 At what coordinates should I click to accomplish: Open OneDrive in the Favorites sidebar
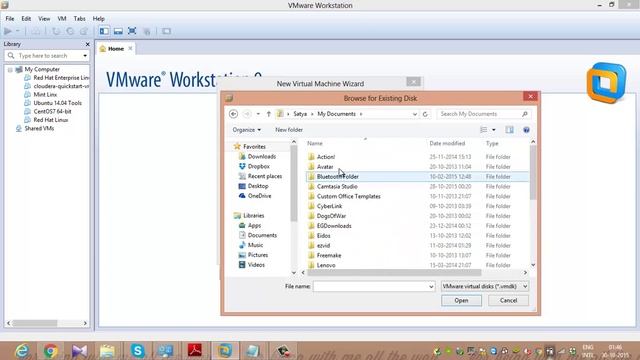[x=259, y=196]
